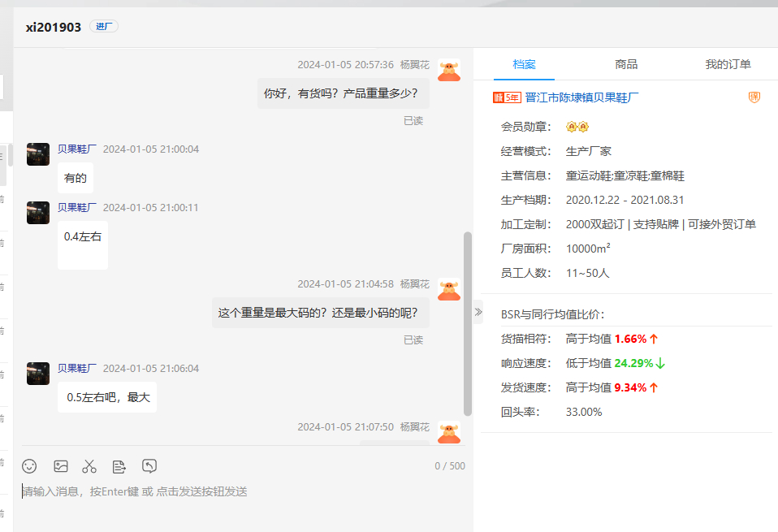Image resolution: width=778 pixels, height=532 pixels.
Task: Collapse the right side profile panel
Action: coord(478,311)
